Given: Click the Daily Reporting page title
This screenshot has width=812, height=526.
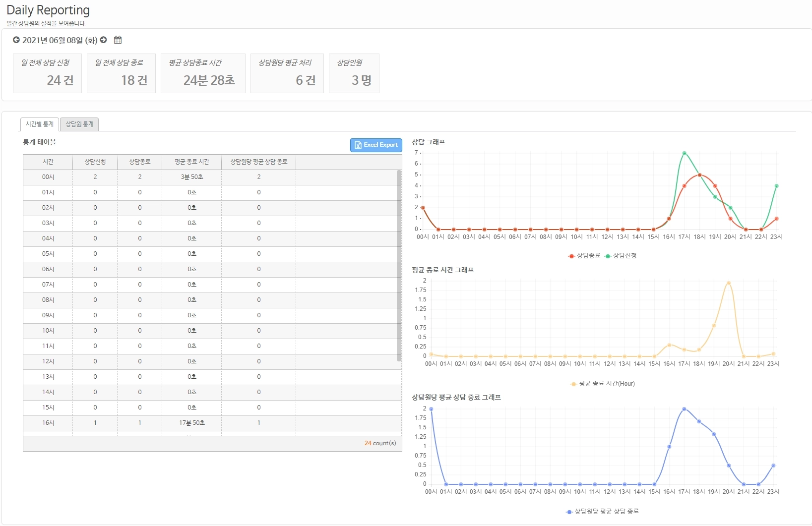Looking at the screenshot, I should tap(48, 10).
